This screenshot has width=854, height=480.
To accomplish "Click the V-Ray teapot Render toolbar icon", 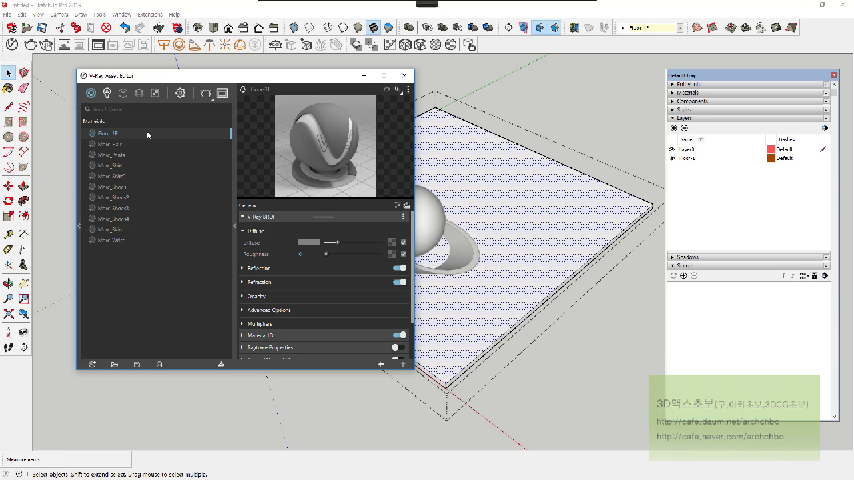I will (30, 45).
